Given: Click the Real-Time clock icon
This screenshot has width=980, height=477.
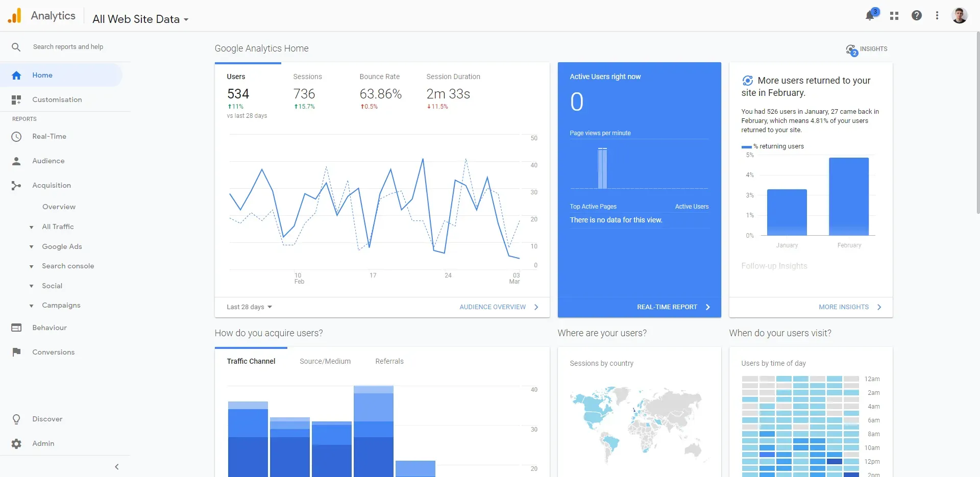Looking at the screenshot, I should click(16, 137).
